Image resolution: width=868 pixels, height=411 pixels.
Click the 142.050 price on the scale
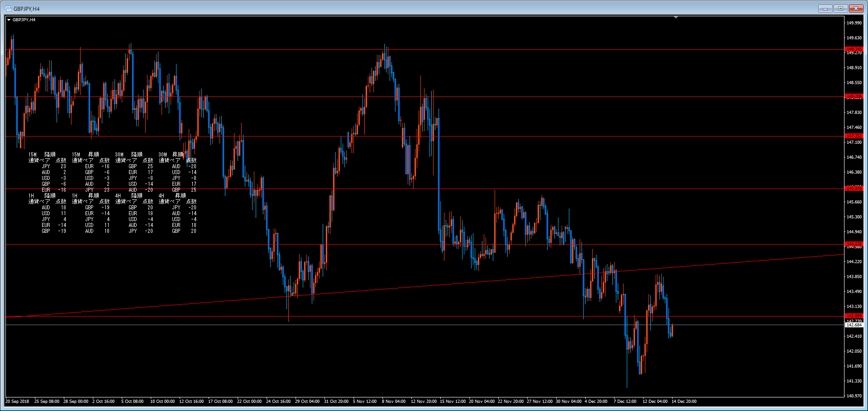854,351
